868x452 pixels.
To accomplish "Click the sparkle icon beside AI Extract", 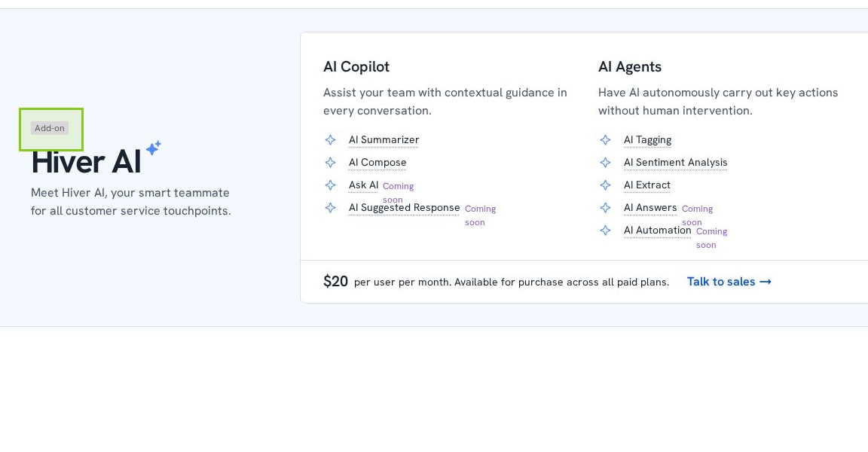I will [605, 185].
